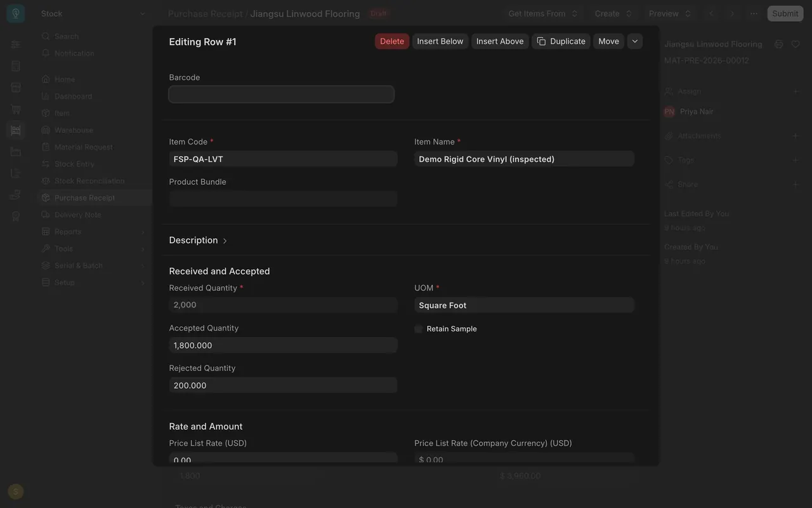Duplicate the current row
The height and width of the screenshot is (508, 812).
561,41
